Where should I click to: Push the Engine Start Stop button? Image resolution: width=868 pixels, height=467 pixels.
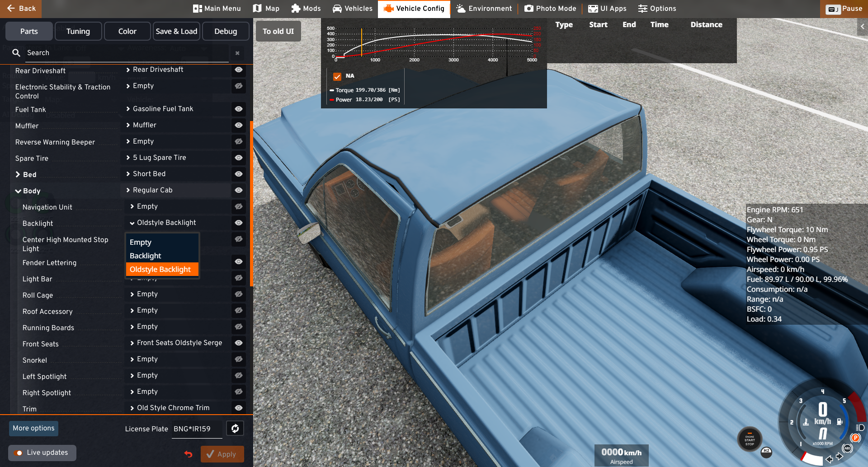point(750,439)
